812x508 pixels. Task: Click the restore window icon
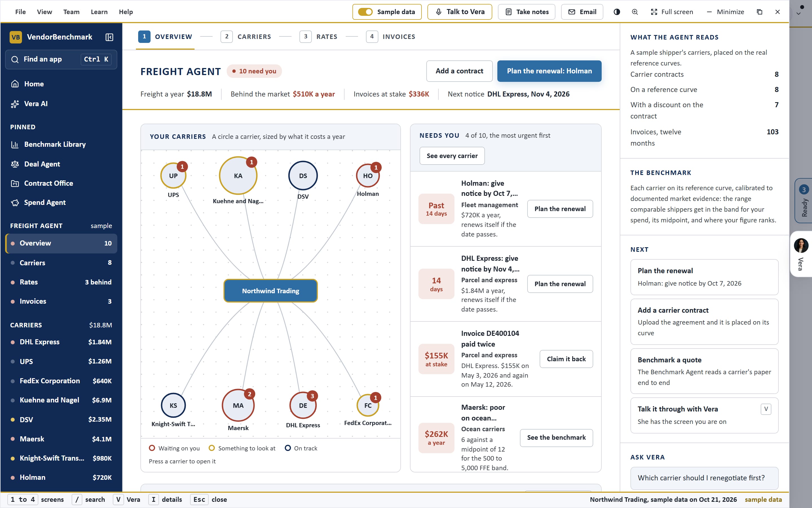(x=760, y=12)
